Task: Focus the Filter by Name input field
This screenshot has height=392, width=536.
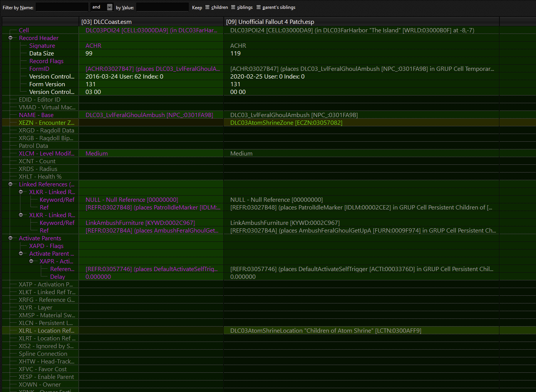Action: coord(62,7)
